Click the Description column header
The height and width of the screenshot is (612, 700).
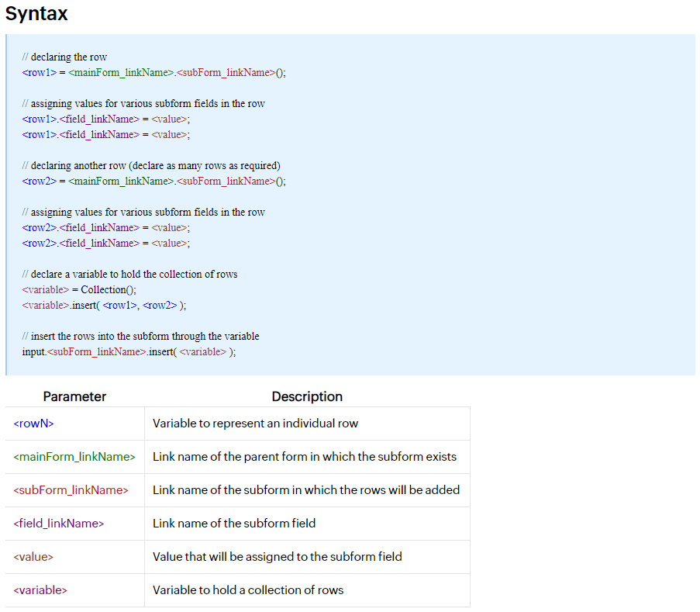tap(307, 396)
